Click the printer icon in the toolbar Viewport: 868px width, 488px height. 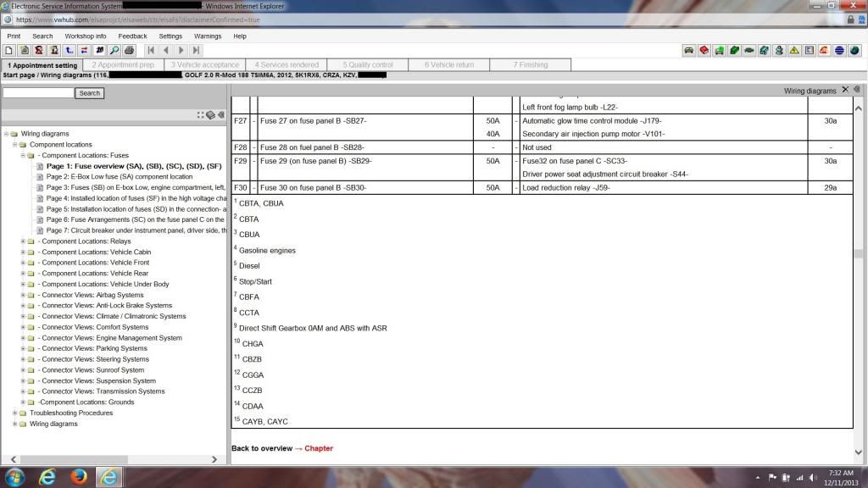(129, 50)
